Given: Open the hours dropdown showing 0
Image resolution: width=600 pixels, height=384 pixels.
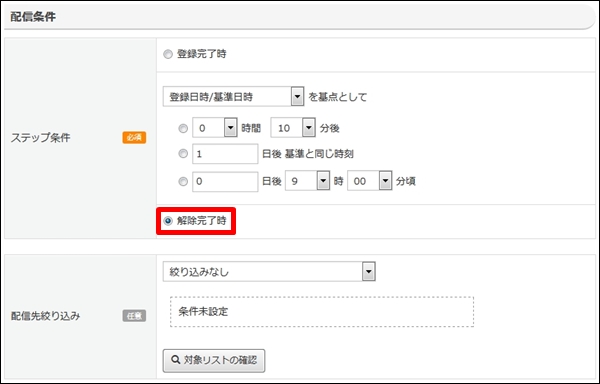Looking at the screenshot, I should 215,128.
